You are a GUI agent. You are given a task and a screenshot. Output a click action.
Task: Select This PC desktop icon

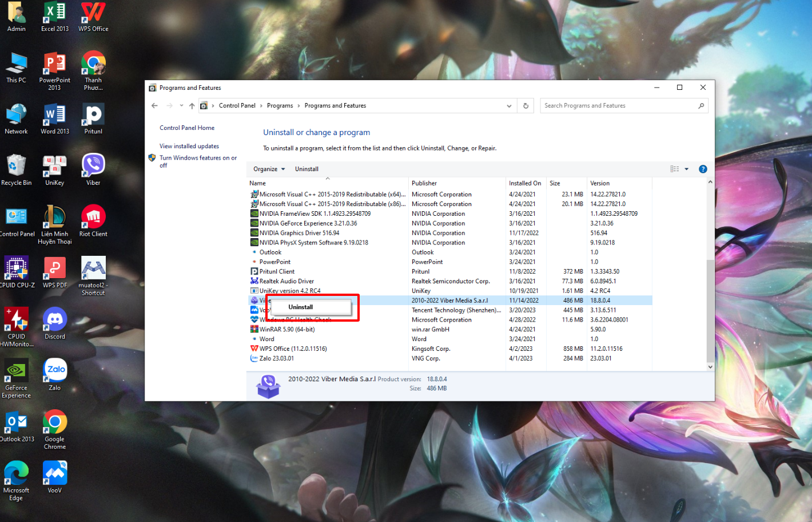(x=16, y=68)
